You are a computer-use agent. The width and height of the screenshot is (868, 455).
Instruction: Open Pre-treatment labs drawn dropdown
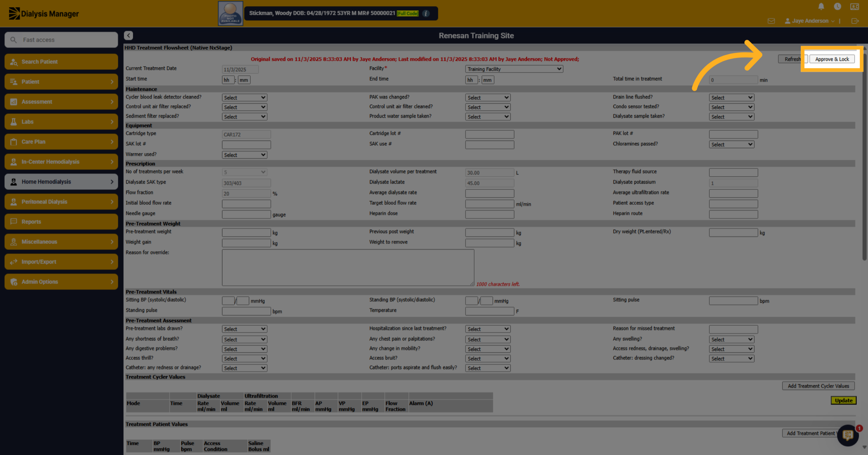point(244,329)
